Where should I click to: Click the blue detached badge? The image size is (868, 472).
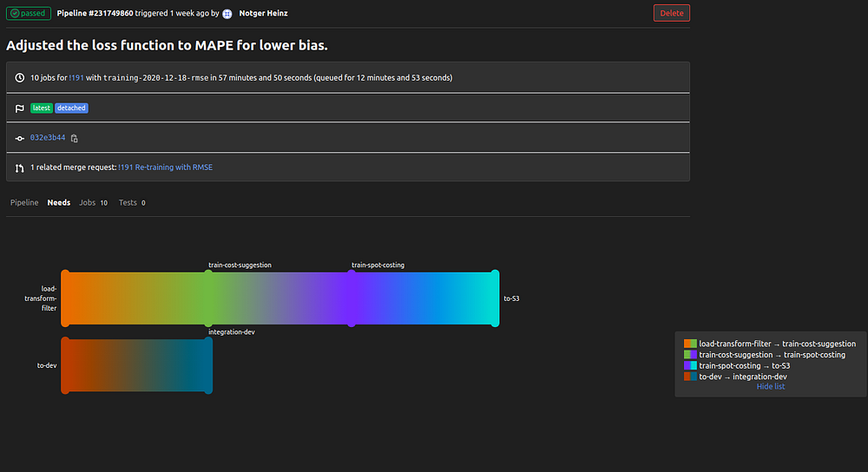(71, 108)
